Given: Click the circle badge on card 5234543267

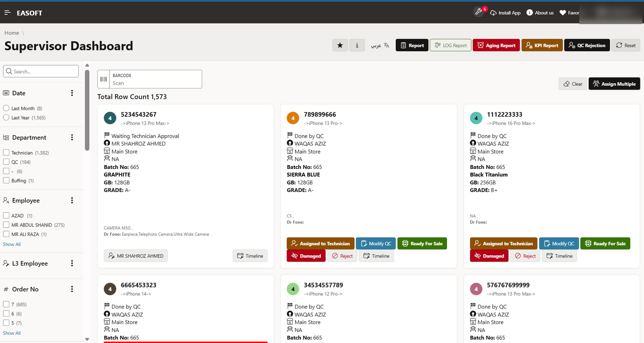Looking at the screenshot, I should tap(110, 118).
